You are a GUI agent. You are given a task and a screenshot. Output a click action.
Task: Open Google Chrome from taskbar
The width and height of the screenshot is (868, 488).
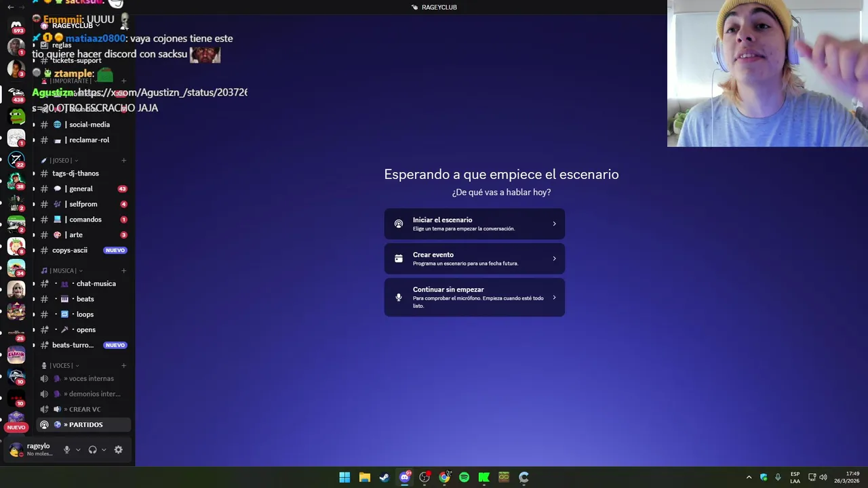click(x=444, y=477)
